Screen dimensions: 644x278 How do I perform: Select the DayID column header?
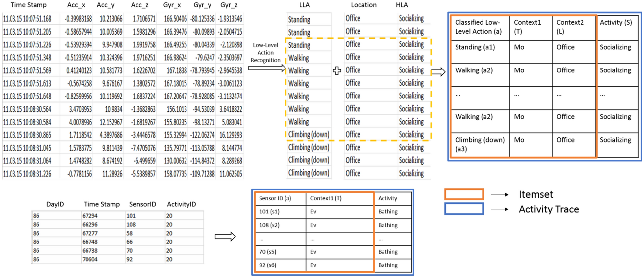click(x=55, y=204)
